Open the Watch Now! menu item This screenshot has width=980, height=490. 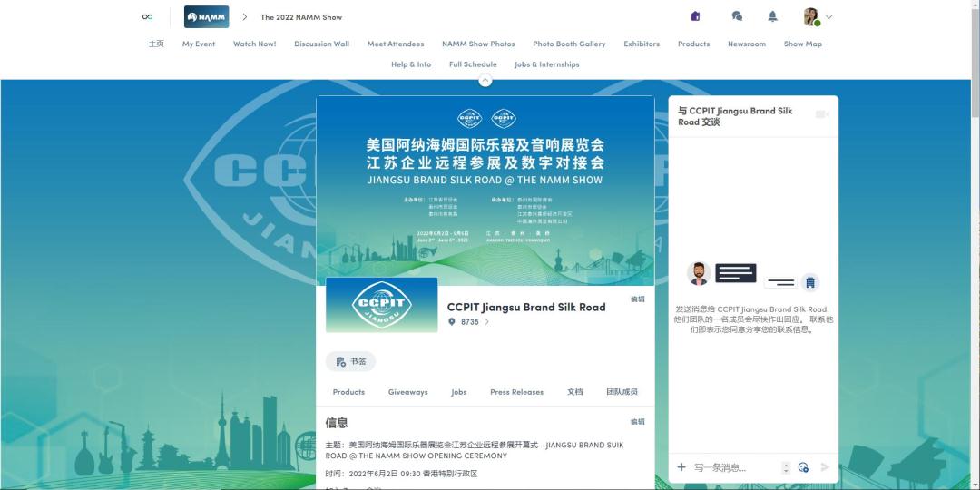[x=254, y=44]
